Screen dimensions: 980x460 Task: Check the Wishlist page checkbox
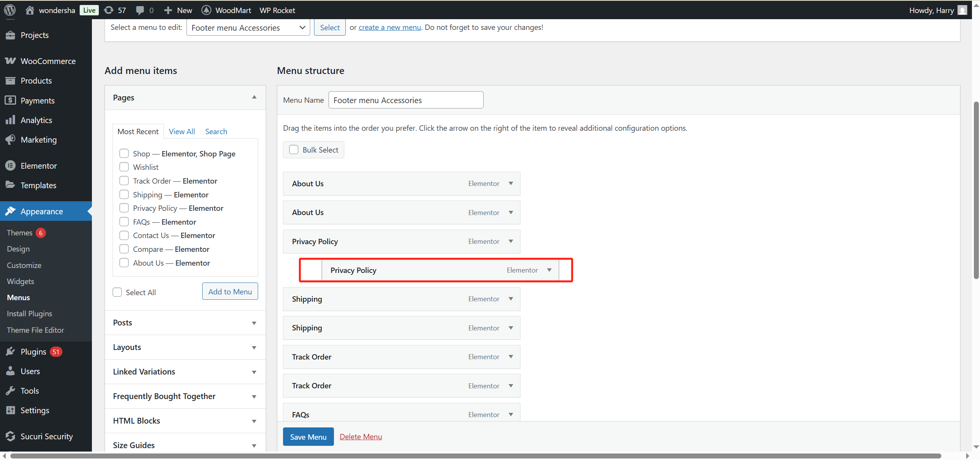click(124, 167)
